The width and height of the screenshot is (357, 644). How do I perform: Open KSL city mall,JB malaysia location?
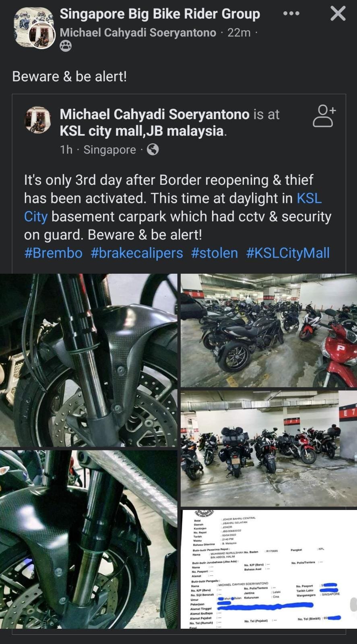(x=143, y=131)
